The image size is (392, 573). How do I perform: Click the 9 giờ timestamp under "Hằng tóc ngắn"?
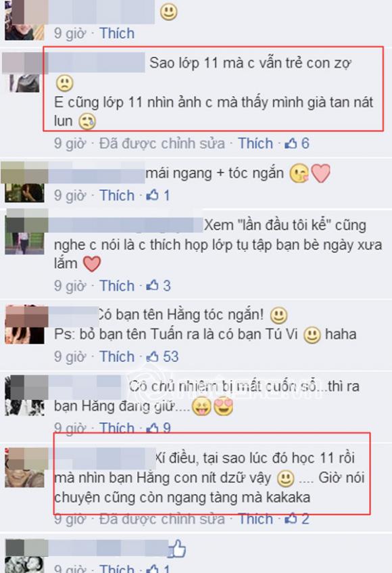click(x=70, y=357)
